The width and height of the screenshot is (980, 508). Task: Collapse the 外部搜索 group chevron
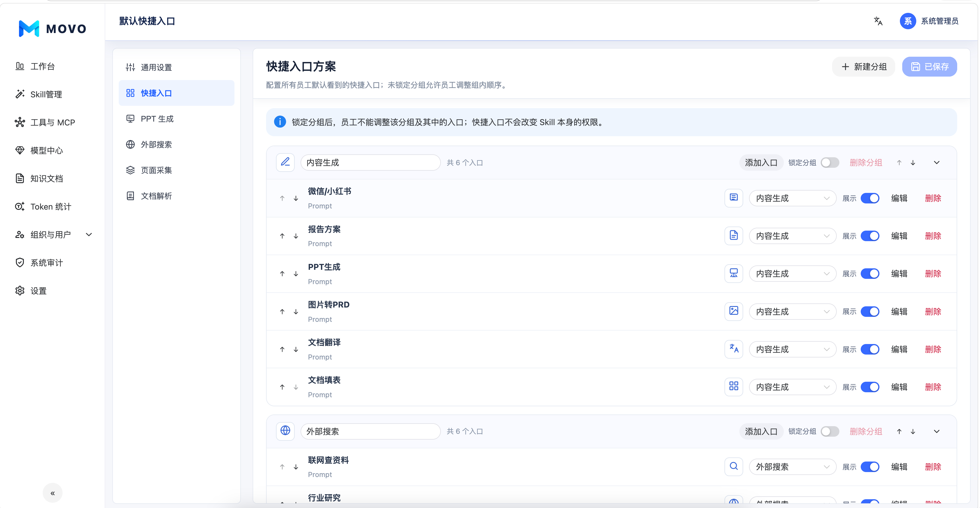pos(937,431)
